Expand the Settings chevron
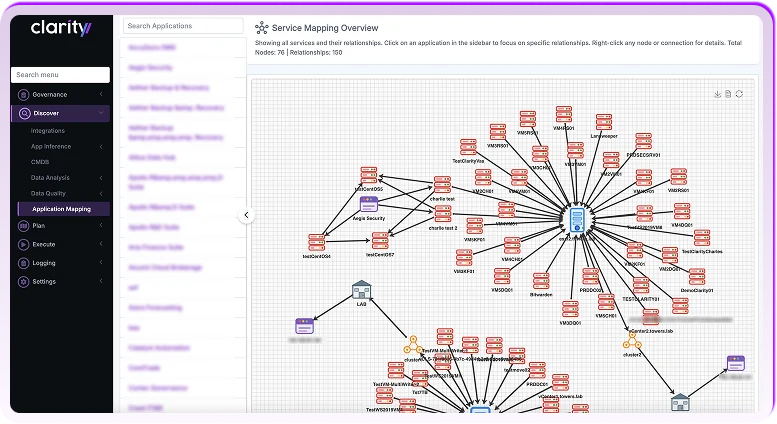Image resolution: width=777 pixels, height=424 pixels. [101, 281]
